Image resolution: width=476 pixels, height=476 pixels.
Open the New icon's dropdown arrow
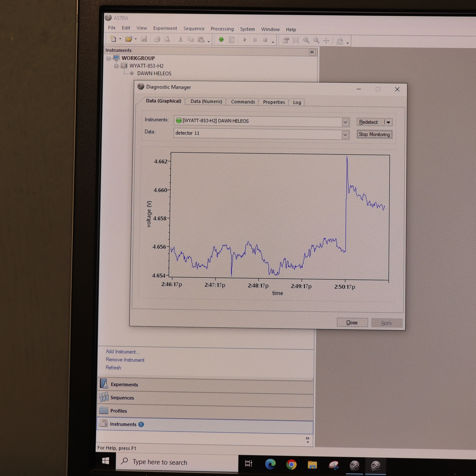(120, 39)
